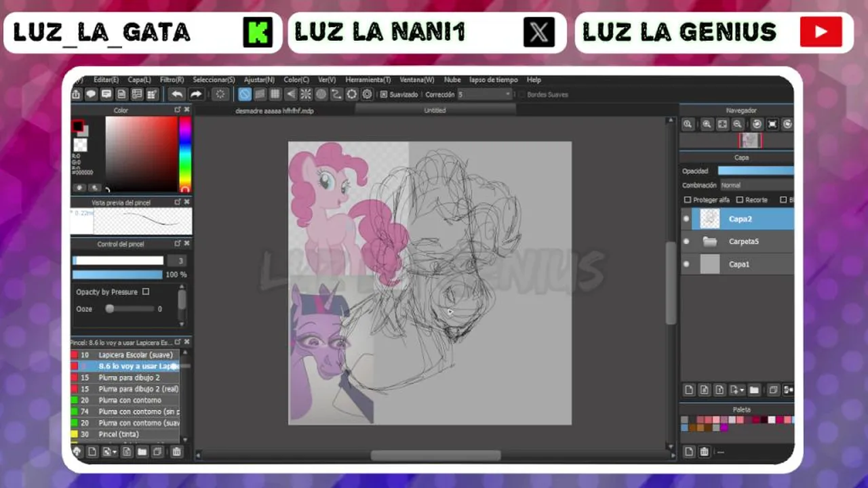Switch to desmadre aaaaa hfhfhf.mdp tab

(x=275, y=110)
